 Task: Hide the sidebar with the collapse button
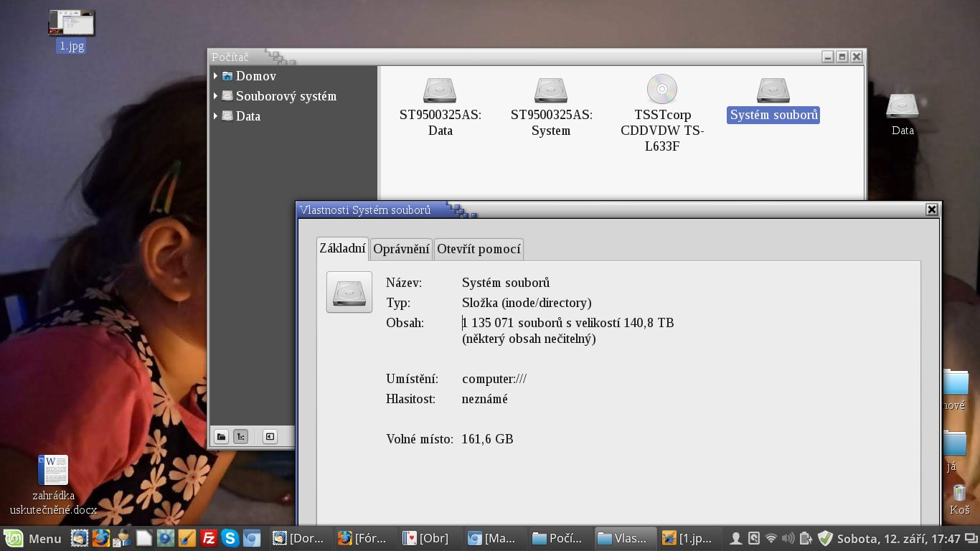pos(269,436)
